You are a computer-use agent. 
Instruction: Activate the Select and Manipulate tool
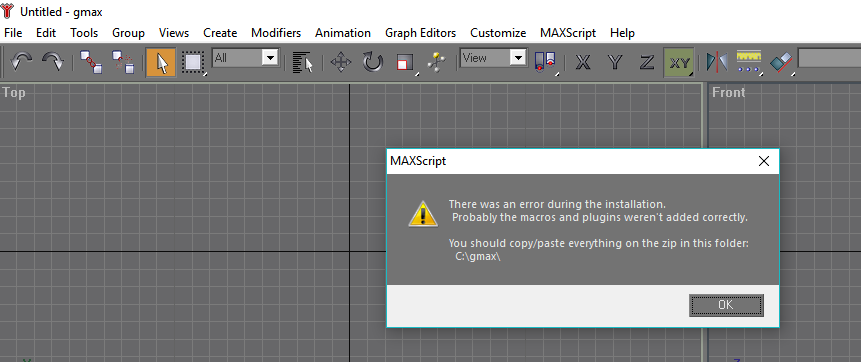(437, 62)
